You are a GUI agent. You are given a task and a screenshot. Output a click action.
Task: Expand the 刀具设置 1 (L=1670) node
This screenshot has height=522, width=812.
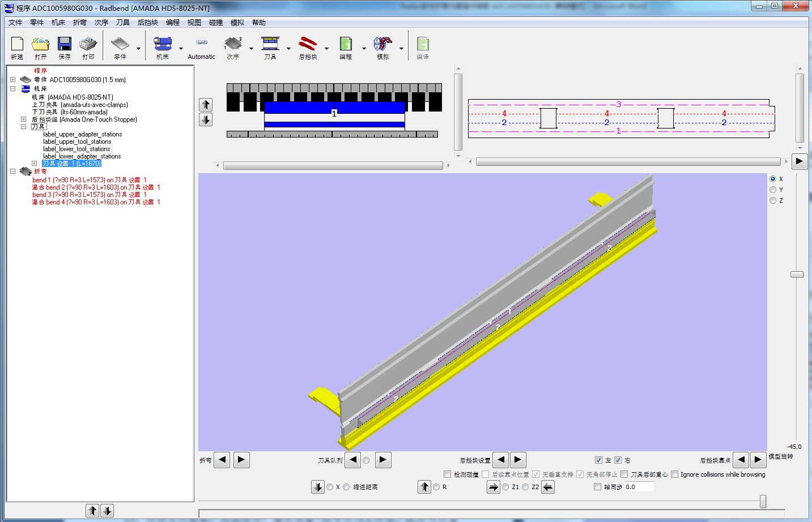[34, 164]
